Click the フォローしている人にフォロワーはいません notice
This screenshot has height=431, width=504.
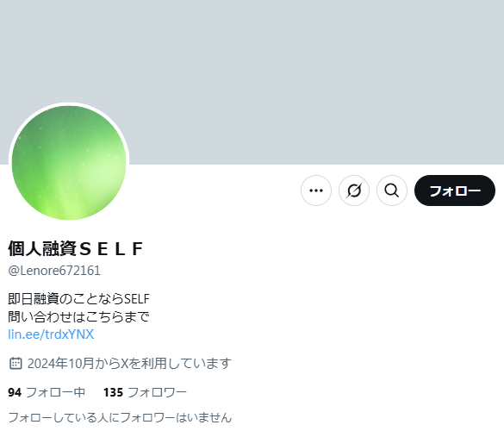coord(120,417)
